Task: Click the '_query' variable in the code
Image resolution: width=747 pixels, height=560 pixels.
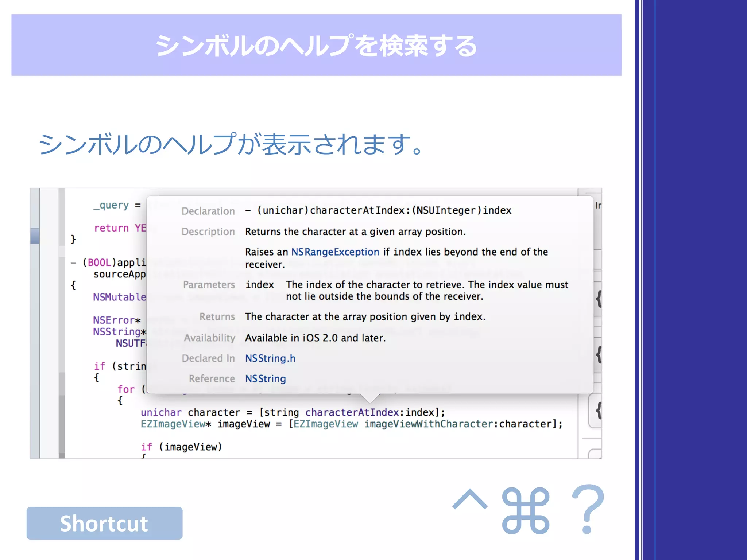Action: point(111,205)
